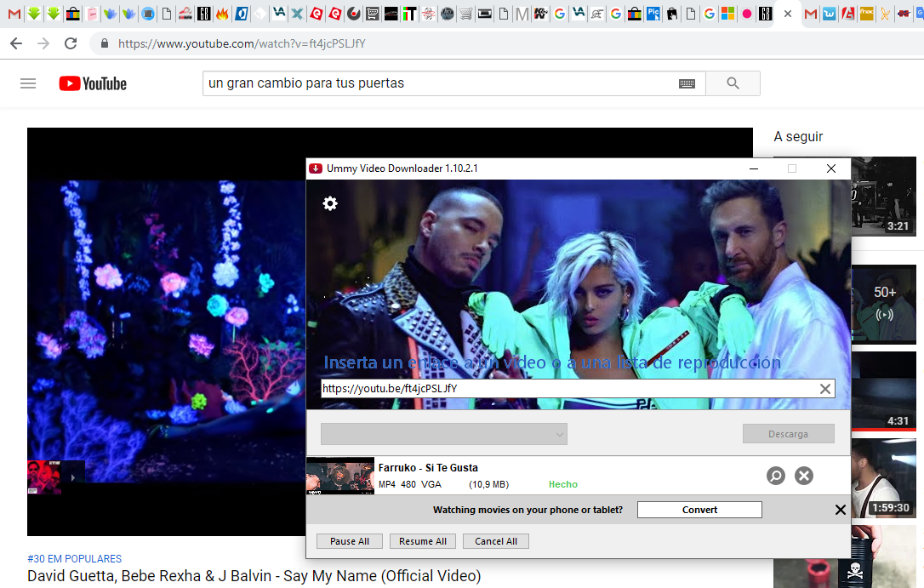Click the 'MP4 480 VGA' format text
Viewport: 924px width, 588px height.
click(x=409, y=484)
